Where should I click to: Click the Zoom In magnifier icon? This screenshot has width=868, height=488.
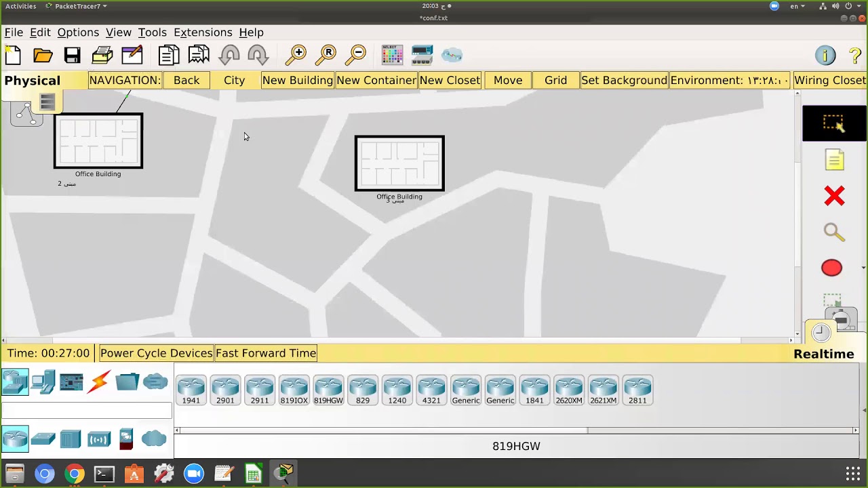click(x=296, y=55)
